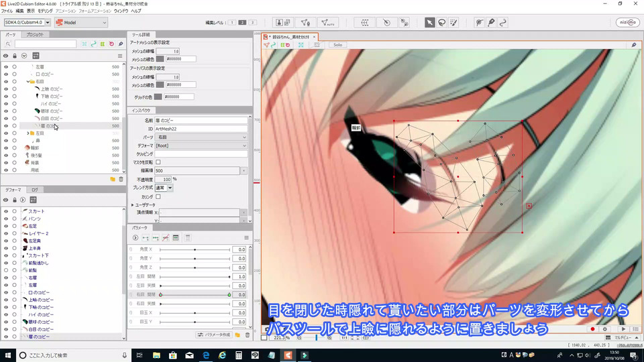
Task: Open the ウィンドウ menu
Action: (x=121, y=11)
